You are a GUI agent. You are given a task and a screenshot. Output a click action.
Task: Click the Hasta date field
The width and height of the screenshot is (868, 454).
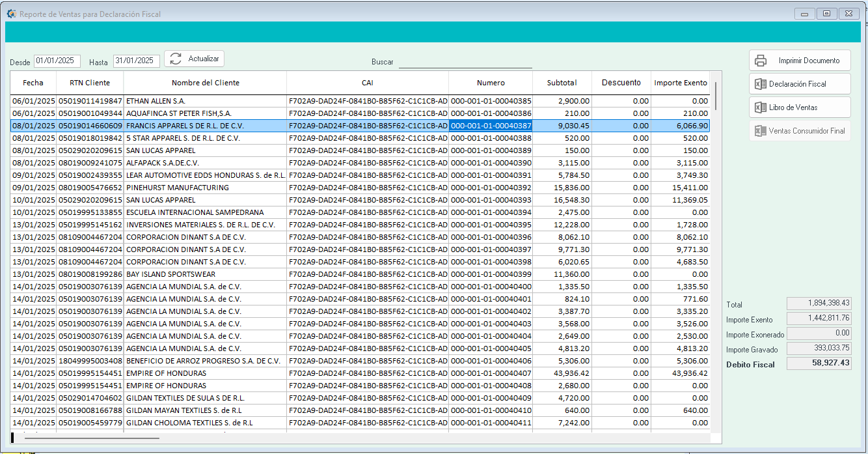coord(136,61)
